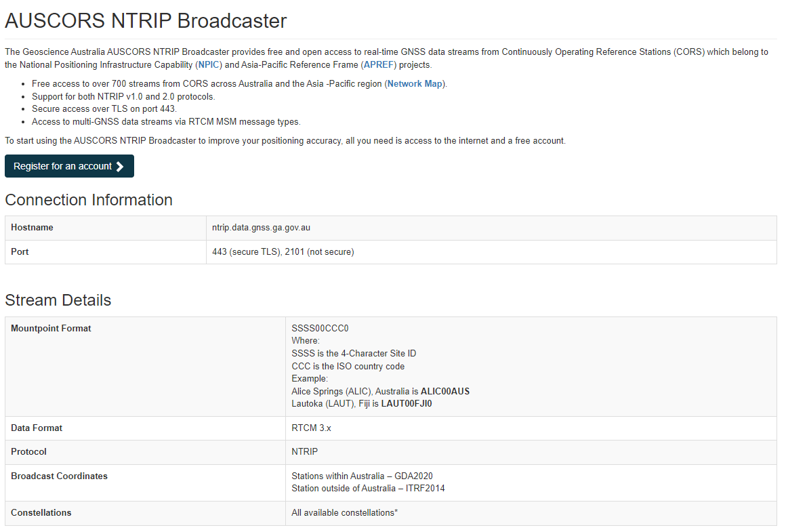The width and height of the screenshot is (786, 532).
Task: Click the line about 4-Character Site ID
Action: (x=354, y=354)
